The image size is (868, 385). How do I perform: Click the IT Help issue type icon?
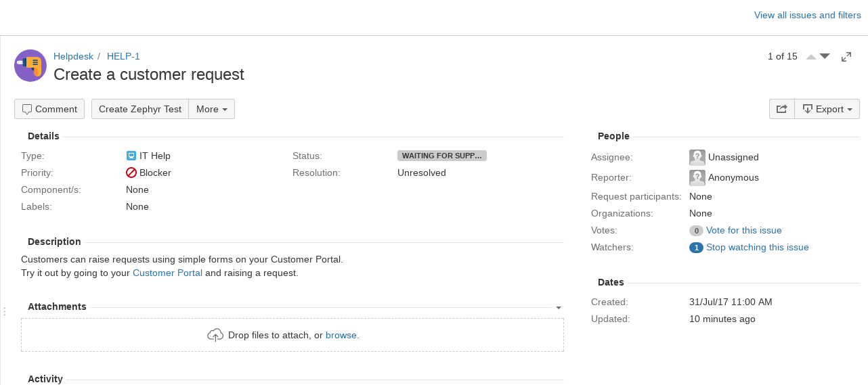131,156
